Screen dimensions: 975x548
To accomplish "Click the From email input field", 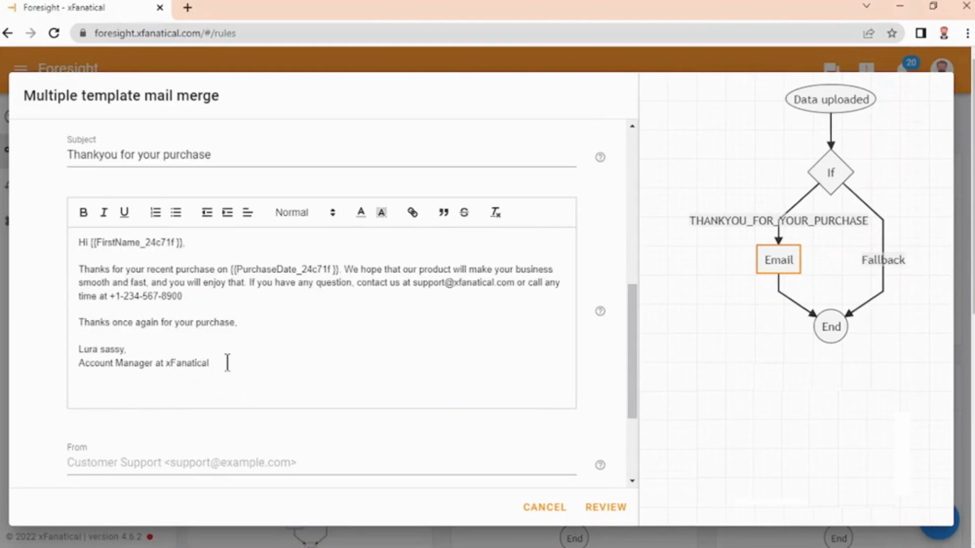I will pyautogui.click(x=321, y=463).
